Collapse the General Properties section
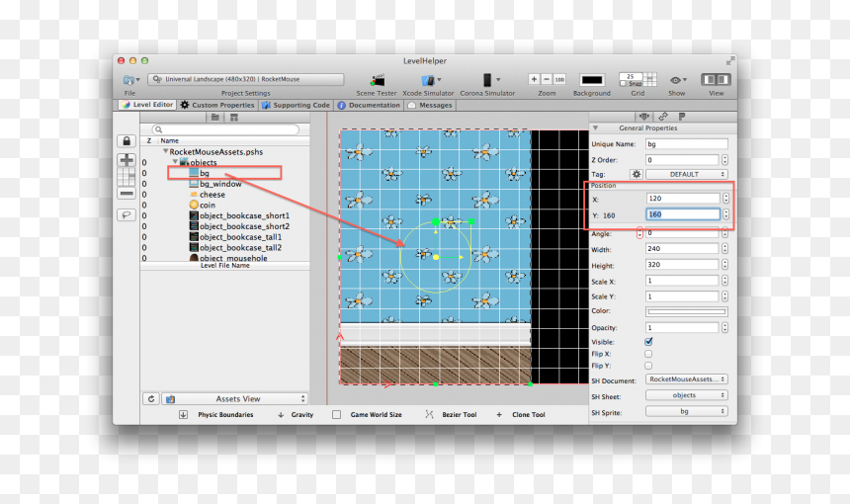This screenshot has height=504, width=850. (595, 127)
